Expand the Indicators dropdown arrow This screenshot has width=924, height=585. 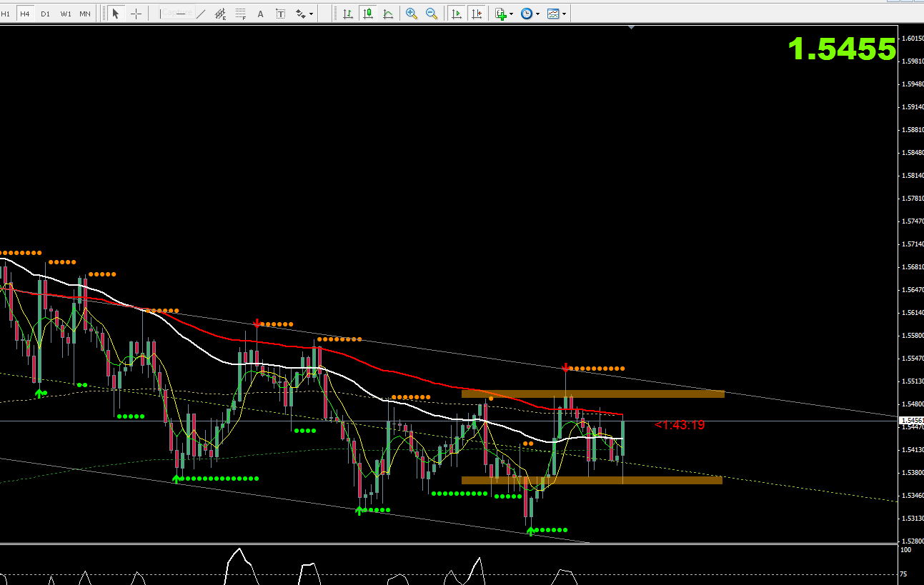point(511,14)
